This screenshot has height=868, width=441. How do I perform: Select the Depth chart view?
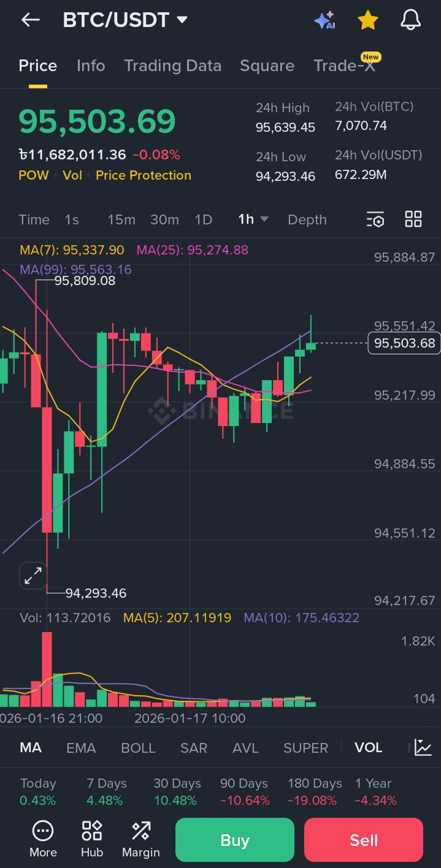coord(307,219)
